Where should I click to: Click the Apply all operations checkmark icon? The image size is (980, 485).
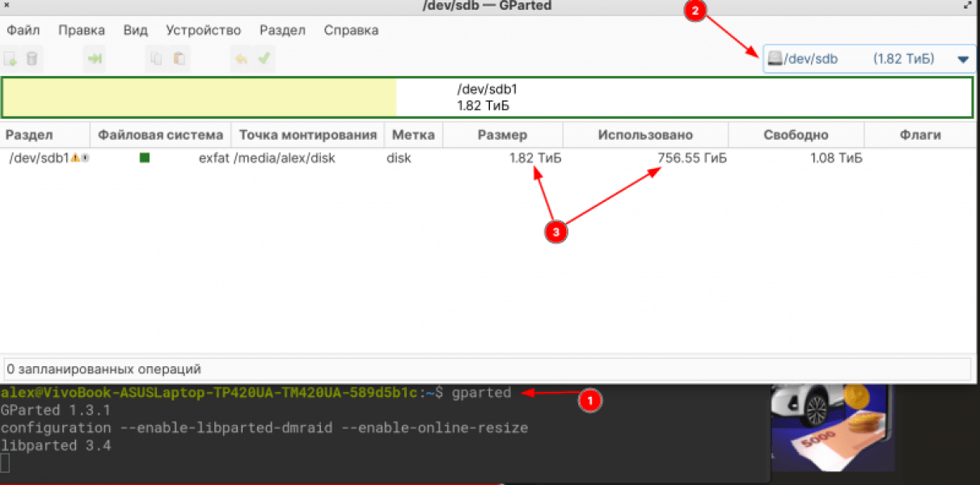pos(263,58)
